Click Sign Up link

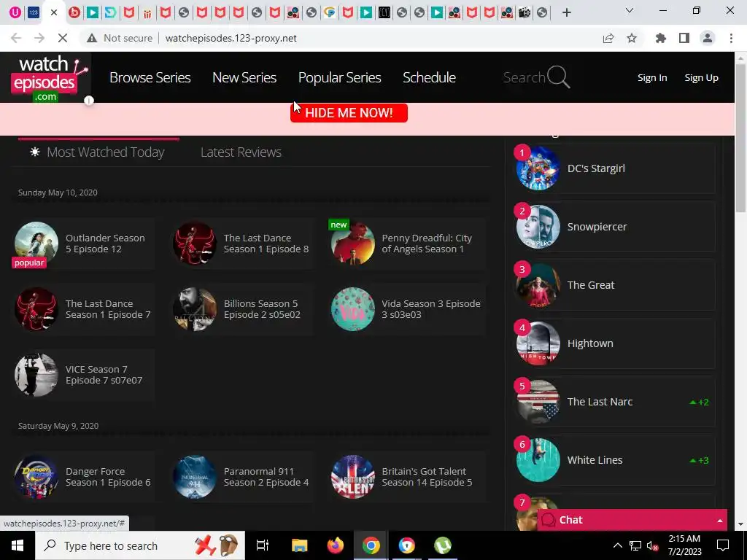click(x=701, y=77)
